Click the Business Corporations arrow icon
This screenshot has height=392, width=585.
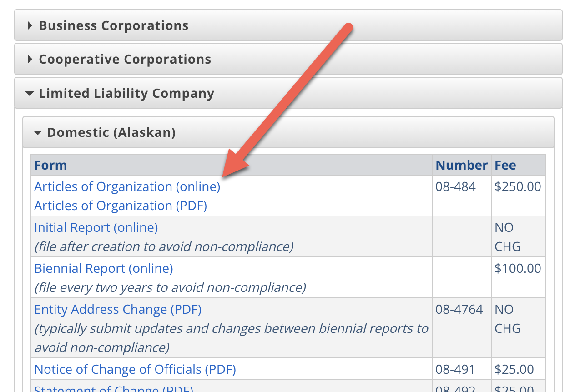click(30, 25)
